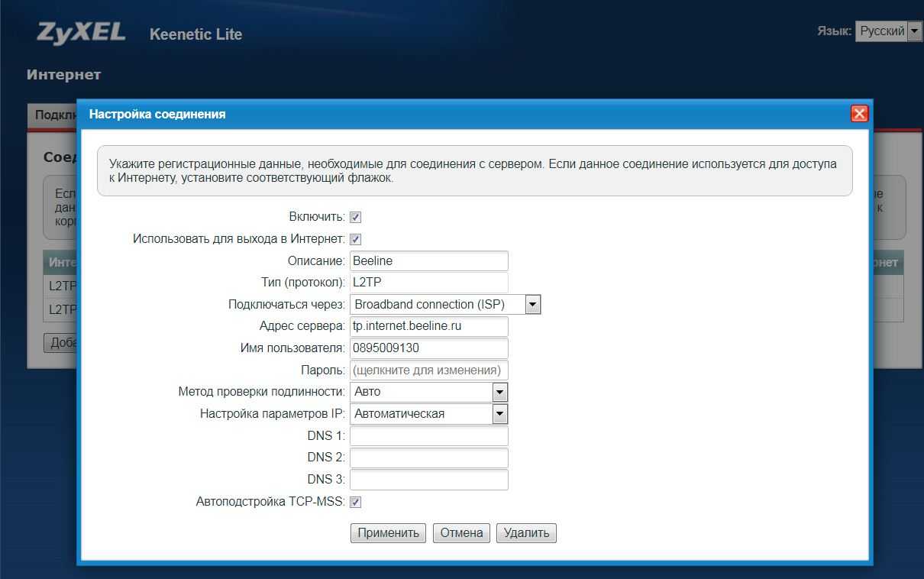The width and height of the screenshot is (924, 579).
Task: Click the DNS 2 input field
Action: (x=429, y=458)
